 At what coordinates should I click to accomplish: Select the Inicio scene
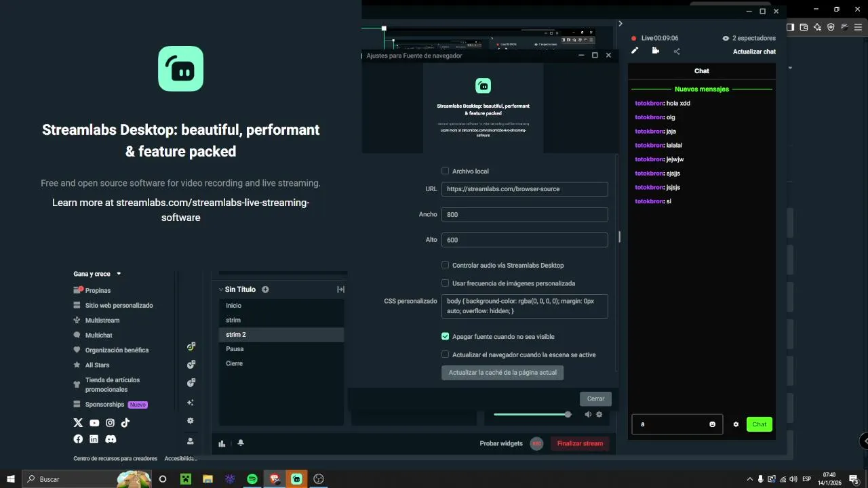click(x=281, y=306)
